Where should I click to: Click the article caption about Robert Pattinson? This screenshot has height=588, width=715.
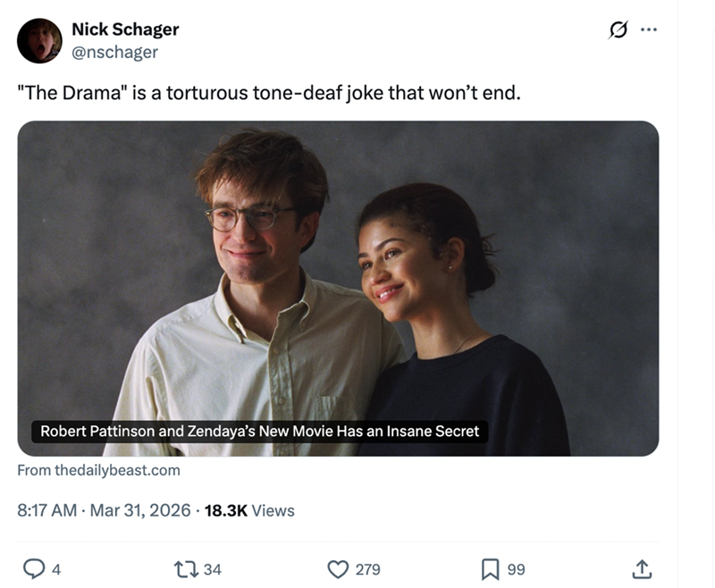pyautogui.click(x=261, y=432)
